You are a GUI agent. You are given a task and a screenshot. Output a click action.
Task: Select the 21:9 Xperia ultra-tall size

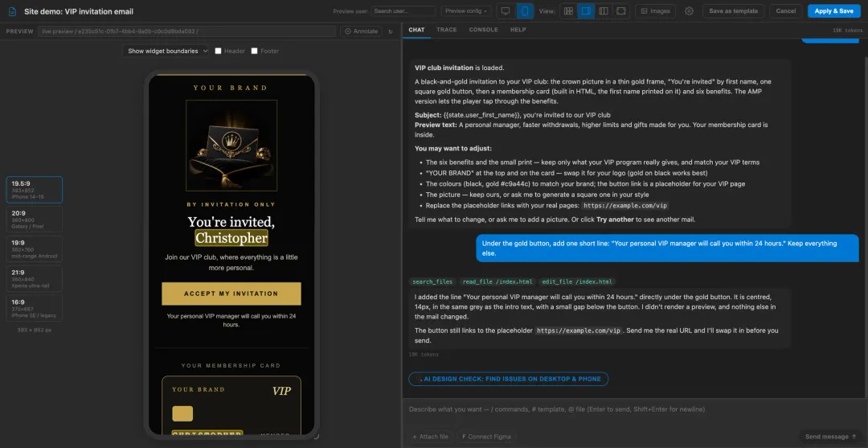35,278
